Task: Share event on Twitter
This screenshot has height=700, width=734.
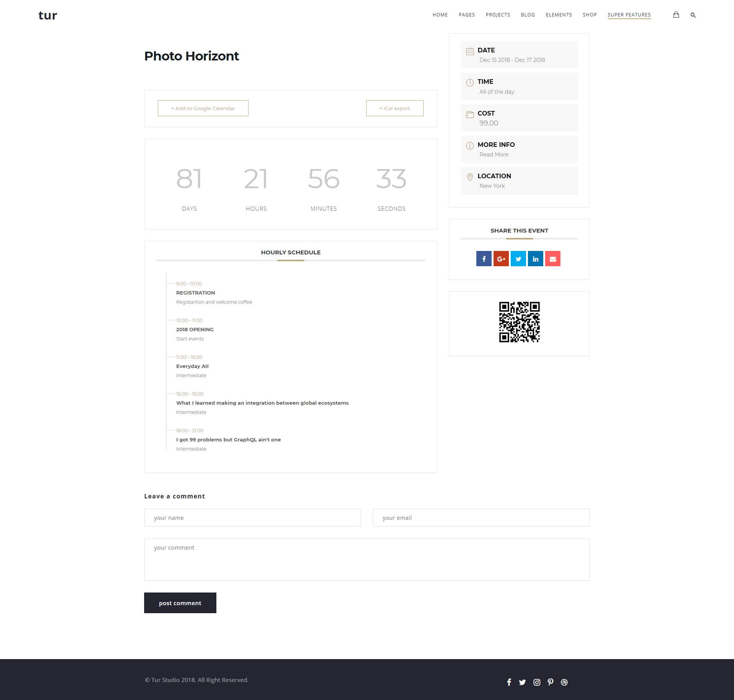Action: (518, 259)
